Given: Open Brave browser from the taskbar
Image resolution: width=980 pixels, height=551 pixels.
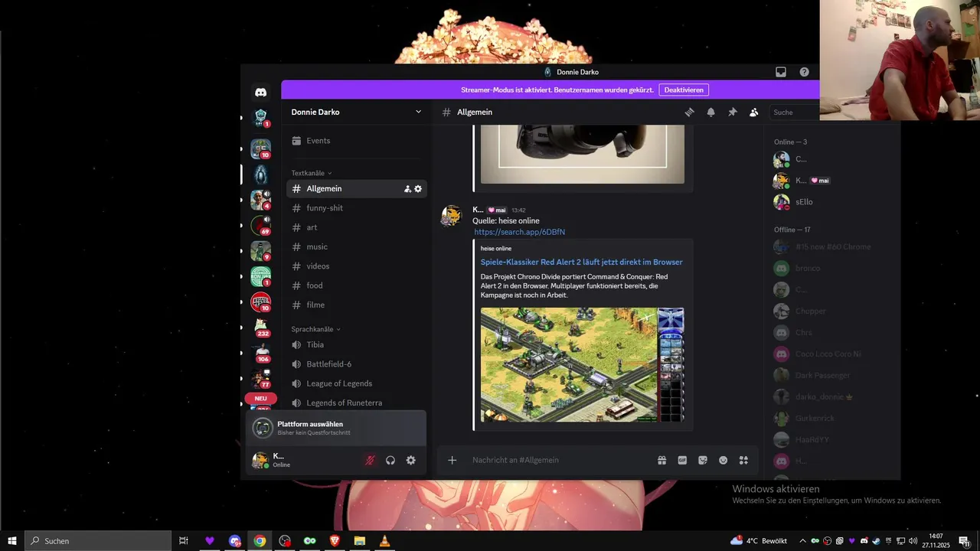Looking at the screenshot, I should tap(335, 541).
